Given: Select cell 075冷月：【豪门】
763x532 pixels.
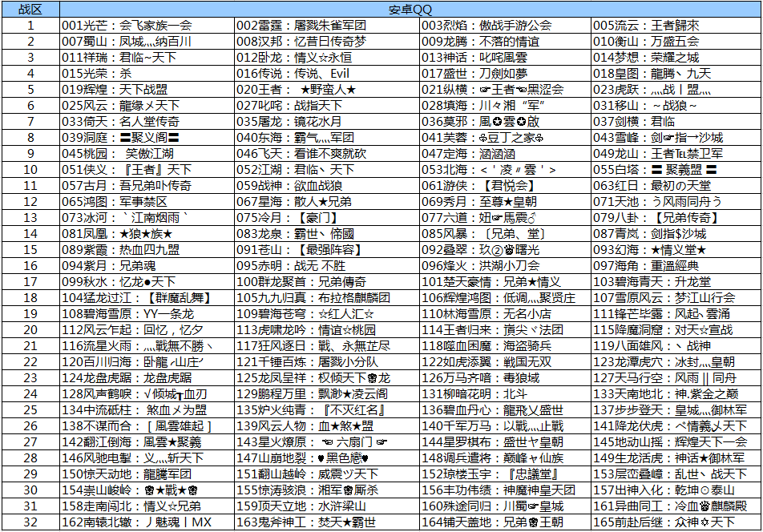Looking at the screenshot, I should [x=327, y=218].
